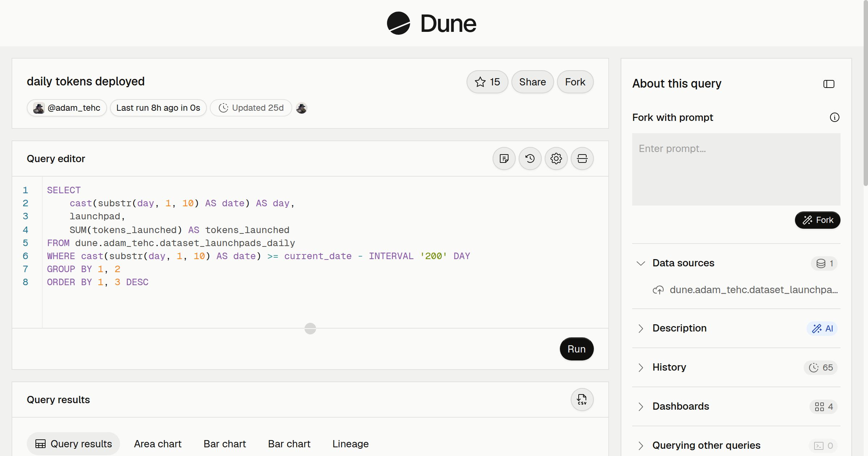Click the Share button
Image resolution: width=868 pixels, height=456 pixels.
tap(532, 82)
